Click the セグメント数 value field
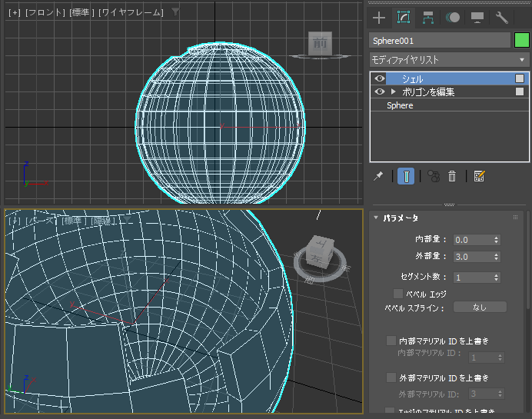Image resolution: width=532 pixels, height=419 pixels. pos(473,278)
